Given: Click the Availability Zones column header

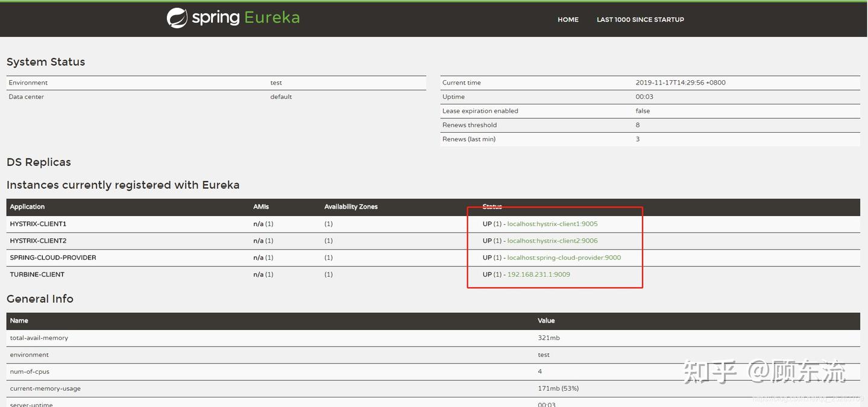Looking at the screenshot, I should pyautogui.click(x=351, y=207).
